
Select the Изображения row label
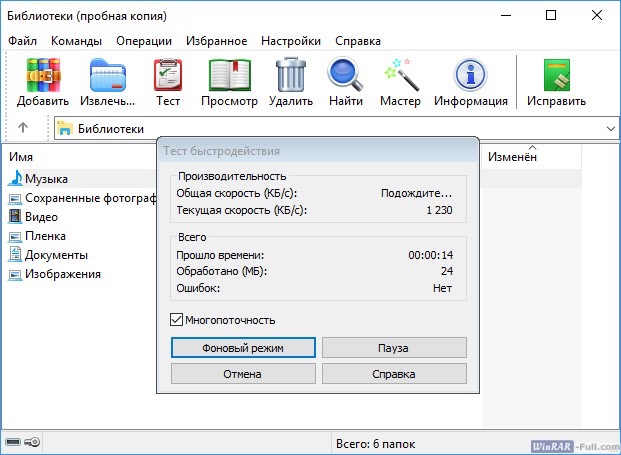tap(63, 274)
